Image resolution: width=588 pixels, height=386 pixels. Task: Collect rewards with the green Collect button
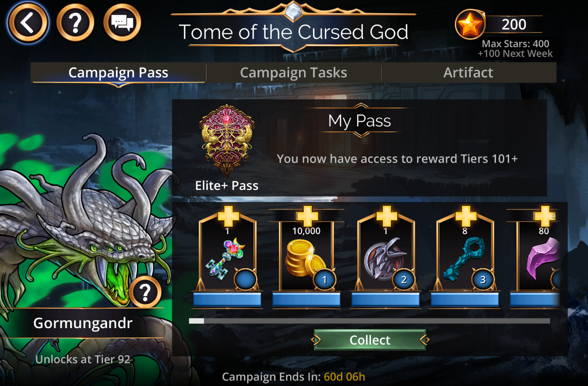pyautogui.click(x=370, y=340)
